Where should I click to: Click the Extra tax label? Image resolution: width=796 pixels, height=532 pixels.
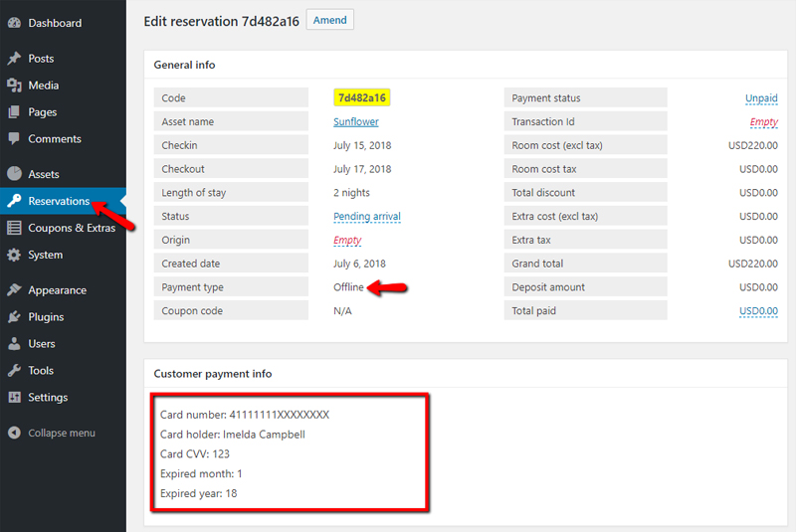tap(531, 240)
